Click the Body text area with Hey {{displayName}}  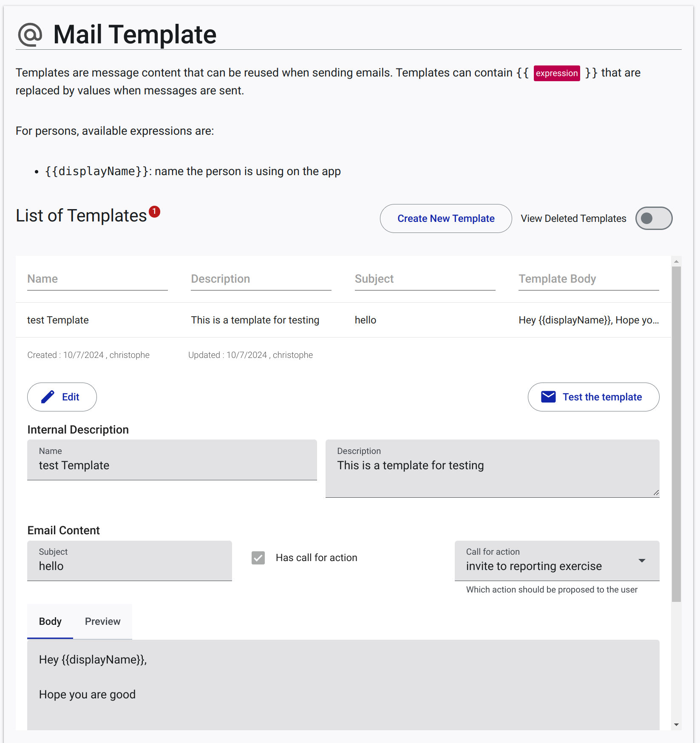tap(343, 685)
